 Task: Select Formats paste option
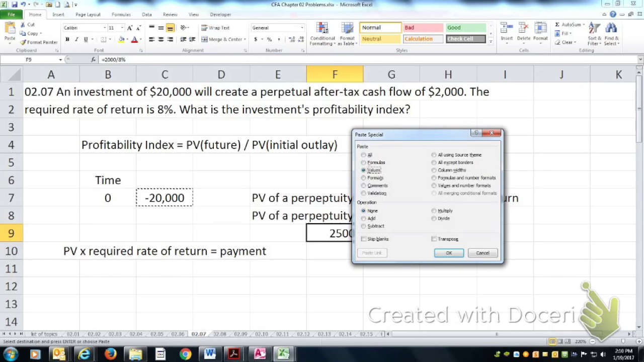coord(363,178)
